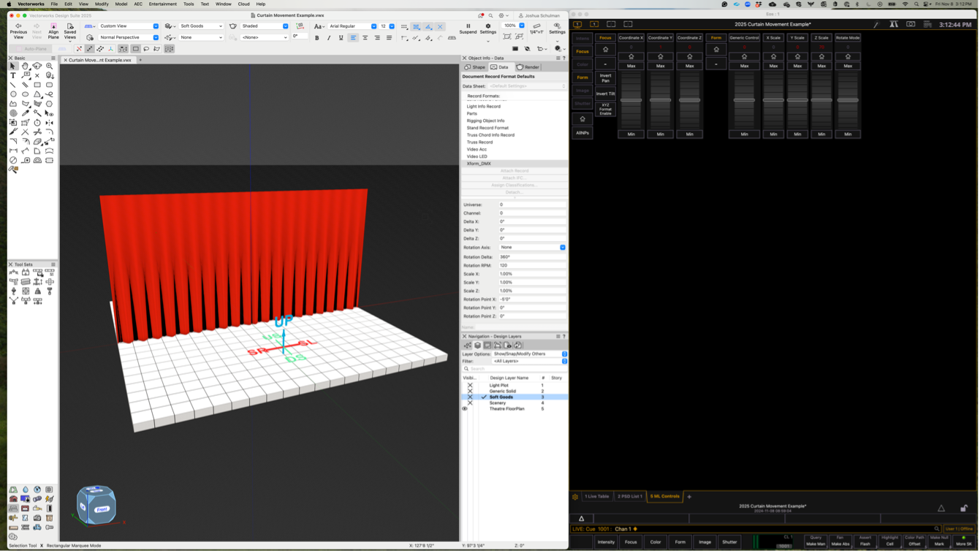Adjust the Generic Control fader

pyautogui.click(x=744, y=100)
